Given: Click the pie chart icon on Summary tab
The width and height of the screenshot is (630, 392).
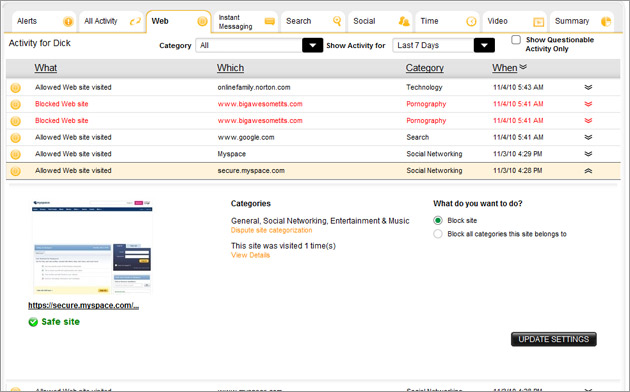Looking at the screenshot, I should pyautogui.click(x=606, y=21).
